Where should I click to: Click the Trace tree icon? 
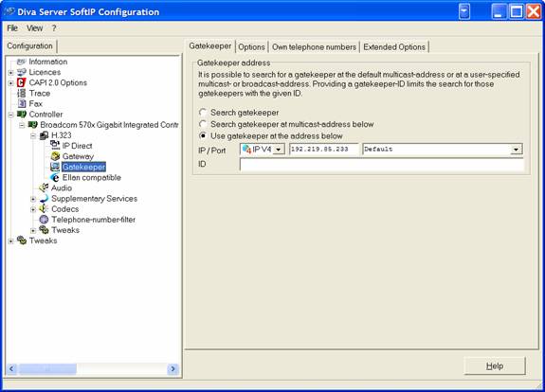pyautogui.click(x=22, y=93)
